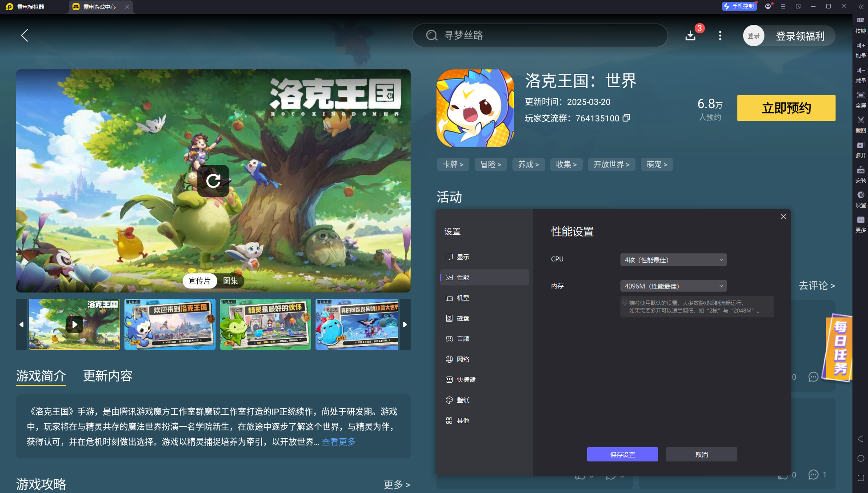Switch to 游戏简介 tab
Image resolution: width=868 pixels, height=493 pixels.
[41, 376]
